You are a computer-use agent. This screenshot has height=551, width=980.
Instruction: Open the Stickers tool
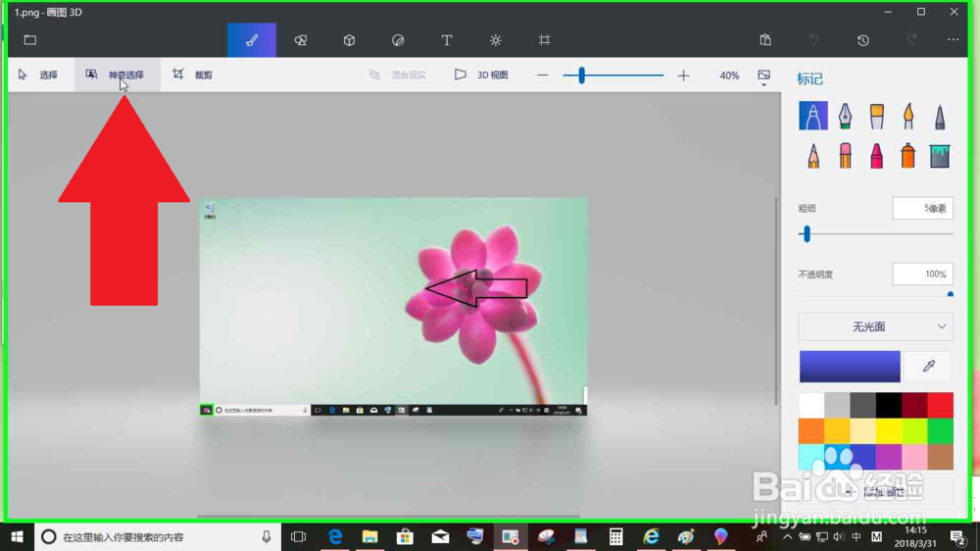(x=398, y=40)
